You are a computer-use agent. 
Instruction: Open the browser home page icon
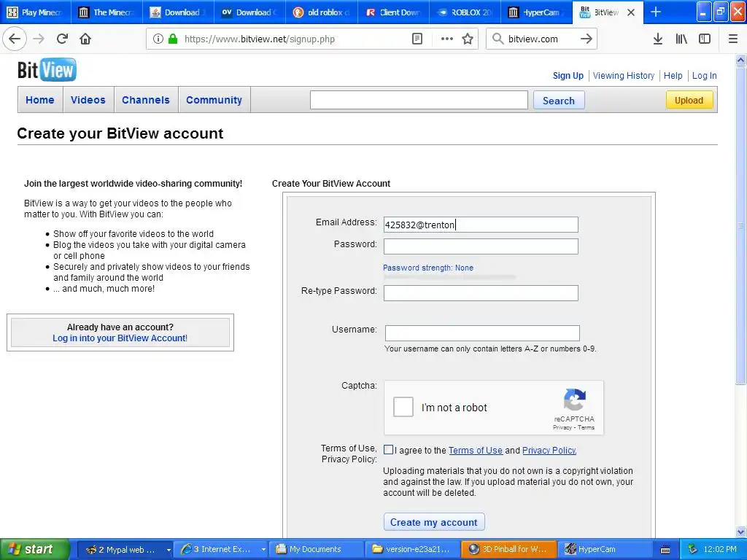tap(85, 39)
